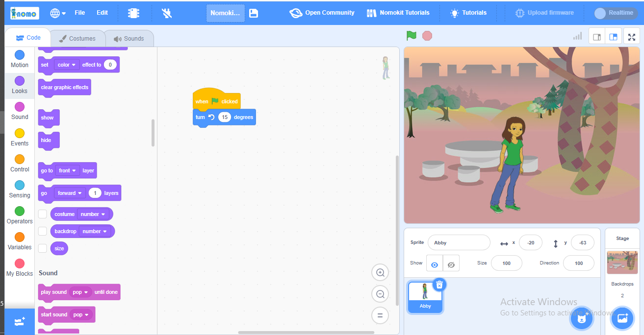Open Tutorials with the lightbulb
The width and height of the screenshot is (644, 335).
click(x=468, y=13)
